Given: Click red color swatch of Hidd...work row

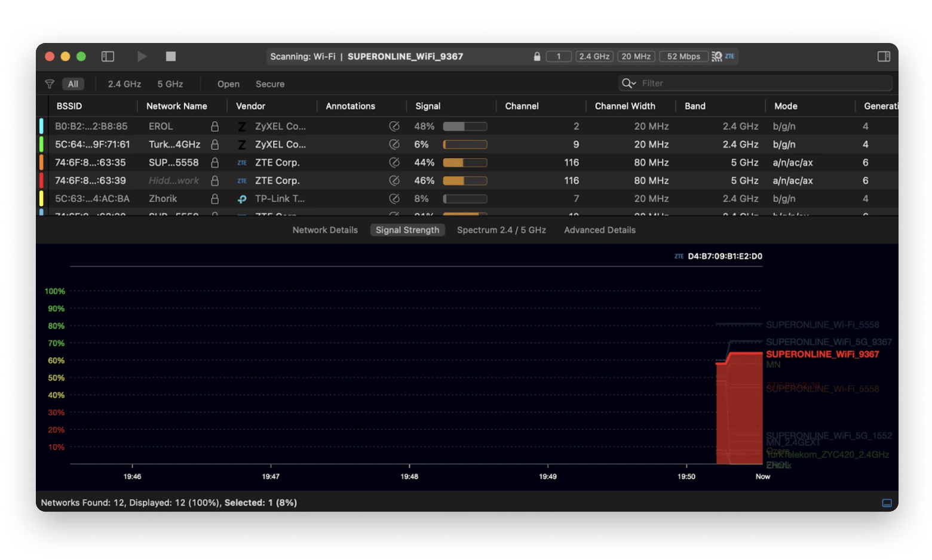Looking at the screenshot, I should click(41, 180).
